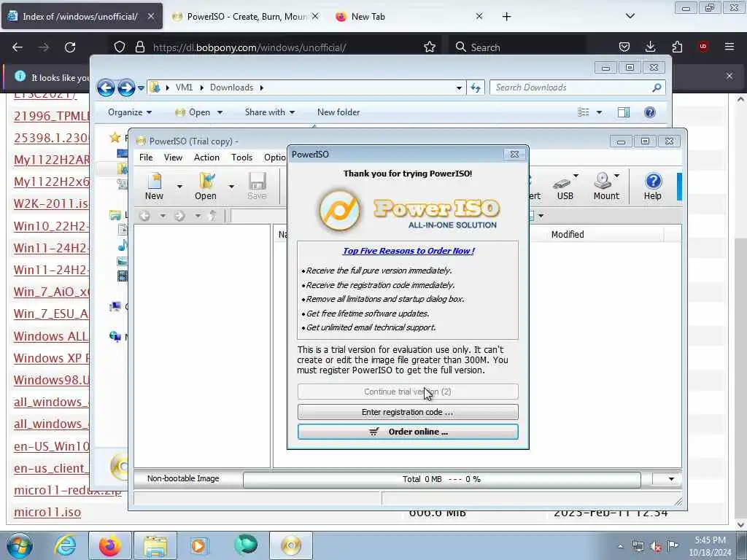This screenshot has width=747, height=560.
Task: Open the Firefox list all tabs chevron
Action: 630,16
